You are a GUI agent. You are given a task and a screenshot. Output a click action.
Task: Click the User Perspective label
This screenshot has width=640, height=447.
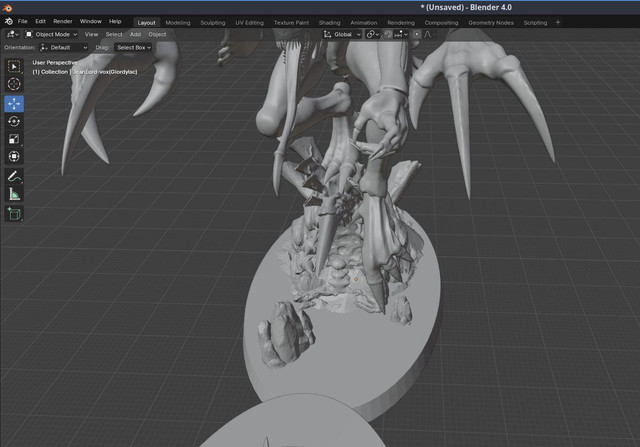[x=55, y=63]
